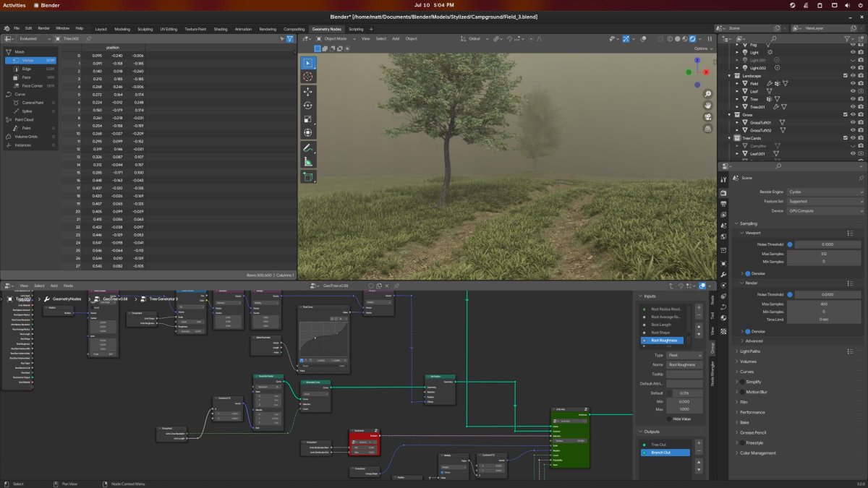The height and width of the screenshot is (488, 868).
Task: Exclude the Landscape collection from view layer
Action: click(x=845, y=76)
